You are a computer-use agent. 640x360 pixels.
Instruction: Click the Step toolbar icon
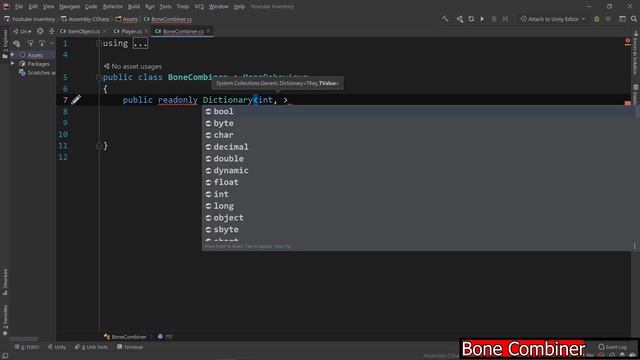[x=505, y=19]
